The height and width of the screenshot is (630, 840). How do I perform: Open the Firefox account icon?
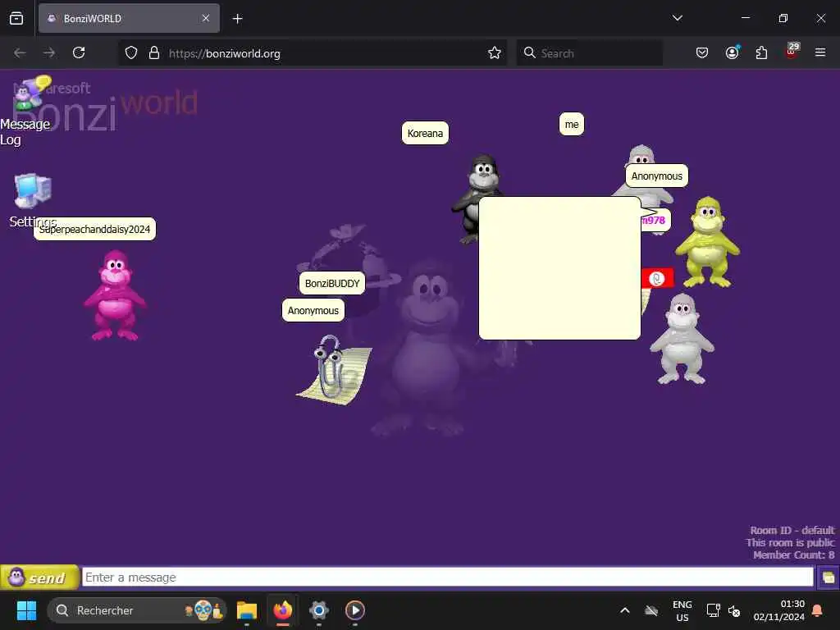733,52
